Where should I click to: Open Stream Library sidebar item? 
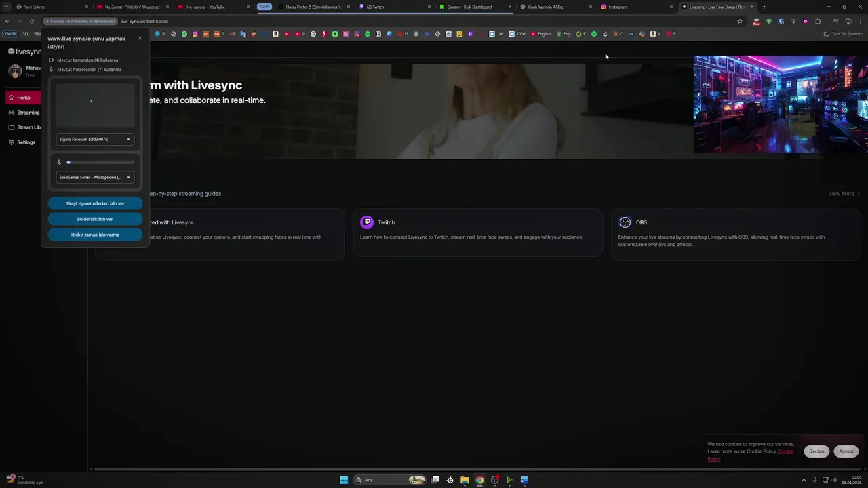coord(24,127)
